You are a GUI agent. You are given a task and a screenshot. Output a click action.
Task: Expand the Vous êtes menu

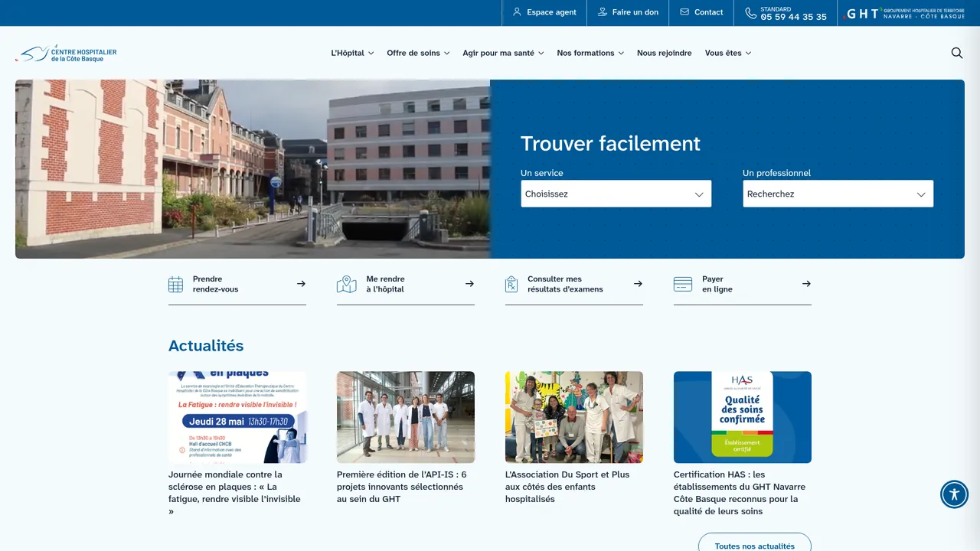[x=728, y=53]
